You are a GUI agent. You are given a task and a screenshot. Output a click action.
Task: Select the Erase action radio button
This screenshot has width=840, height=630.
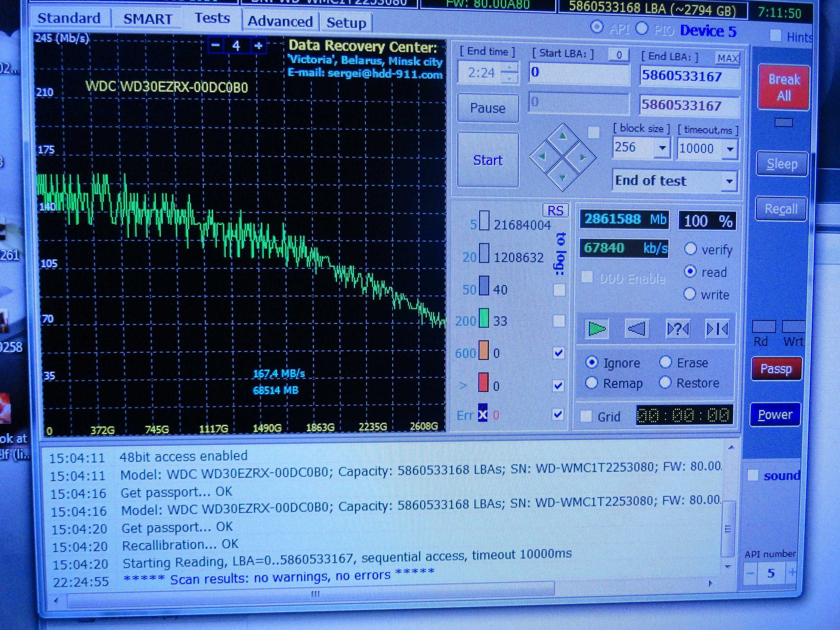(665, 362)
